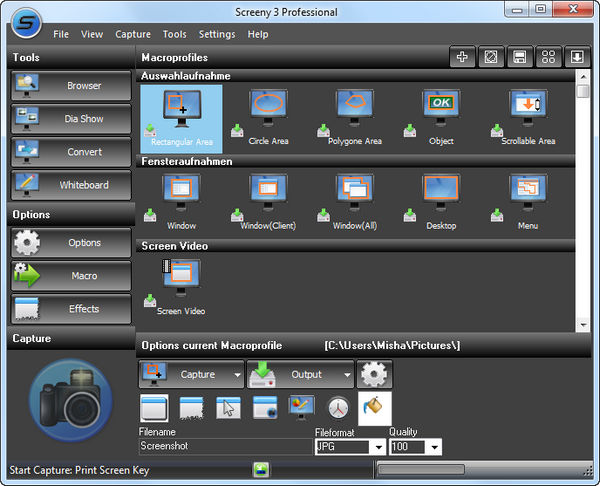
Task: Click the large camera capture button
Action: 71,400
